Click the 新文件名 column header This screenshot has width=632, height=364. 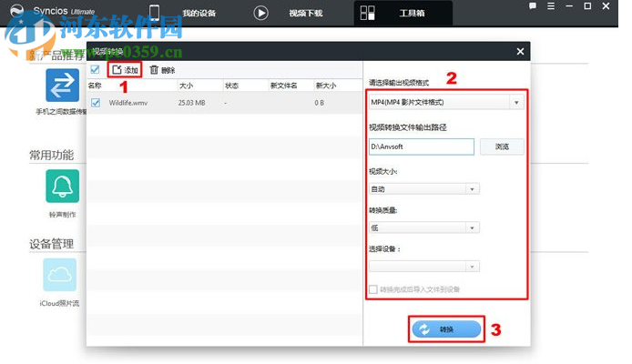click(284, 86)
